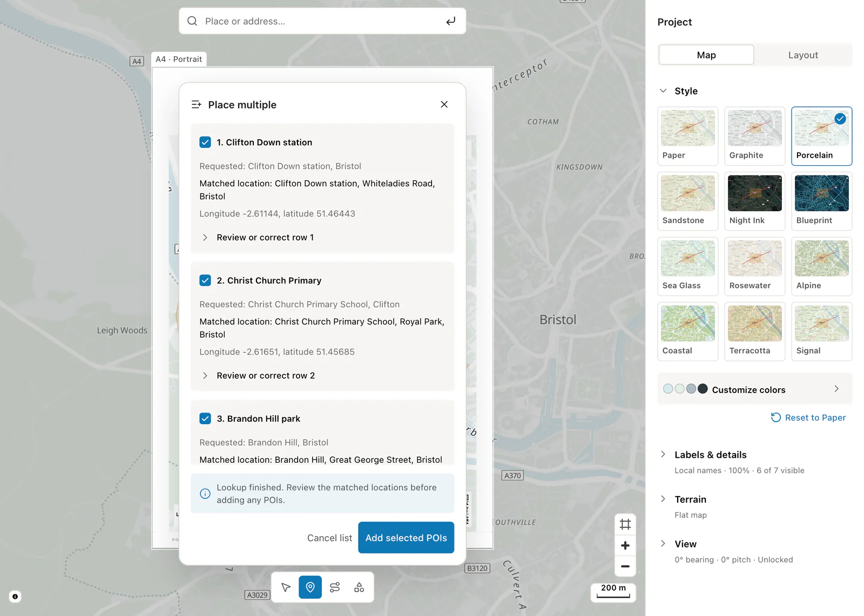
Task: Click the lightest blue color swatch
Action: tap(668, 389)
